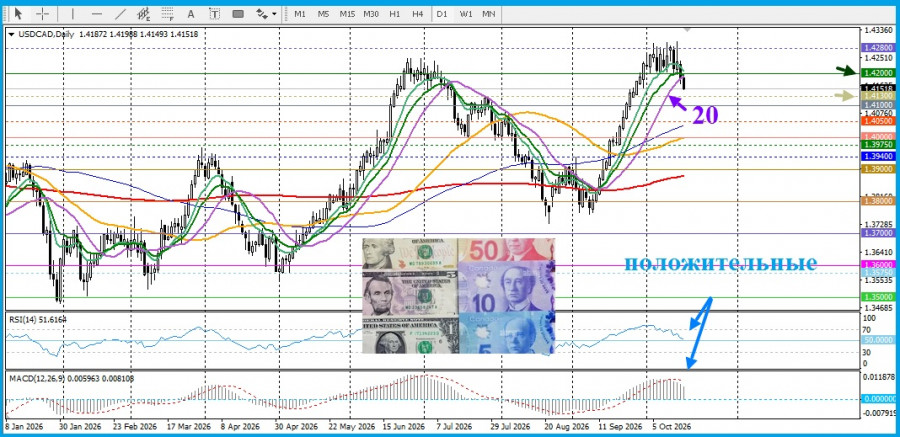Select the gray rectangle shape tool
Viewport: 900px width, 437px height.
click(x=238, y=13)
